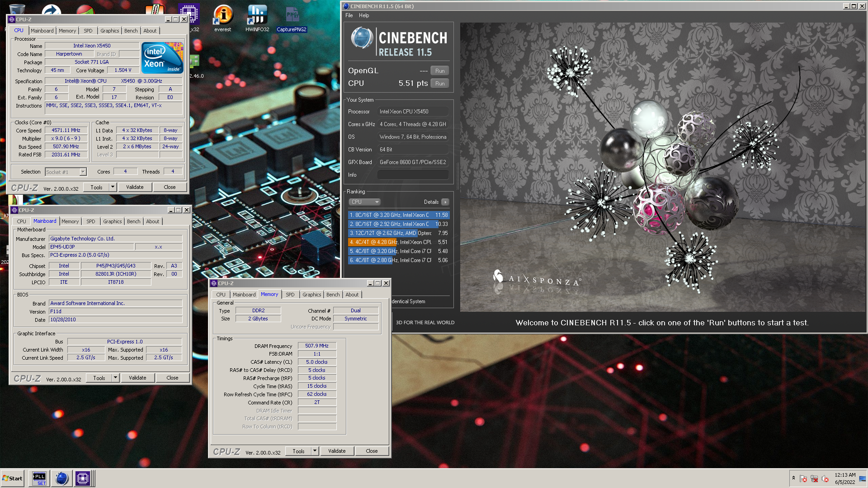The width and height of the screenshot is (868, 488).
Task: Click the Intel Xeon inside logo
Action: [x=162, y=57]
